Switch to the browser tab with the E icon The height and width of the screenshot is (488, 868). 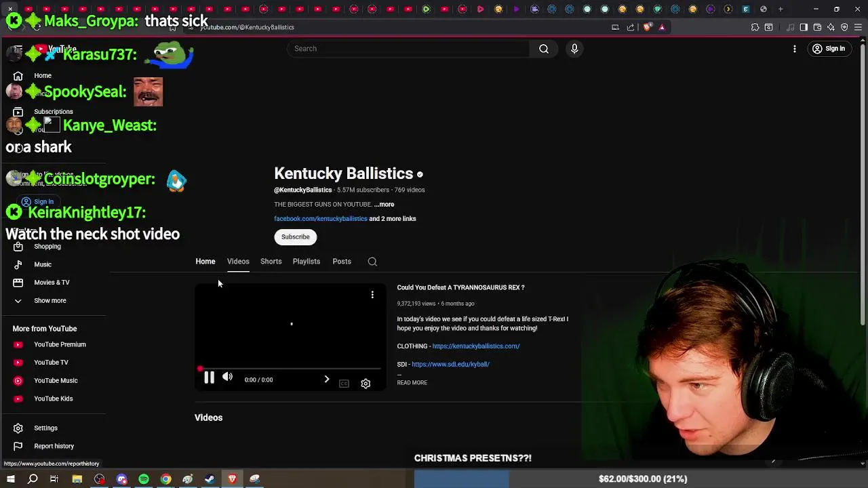click(x=746, y=9)
